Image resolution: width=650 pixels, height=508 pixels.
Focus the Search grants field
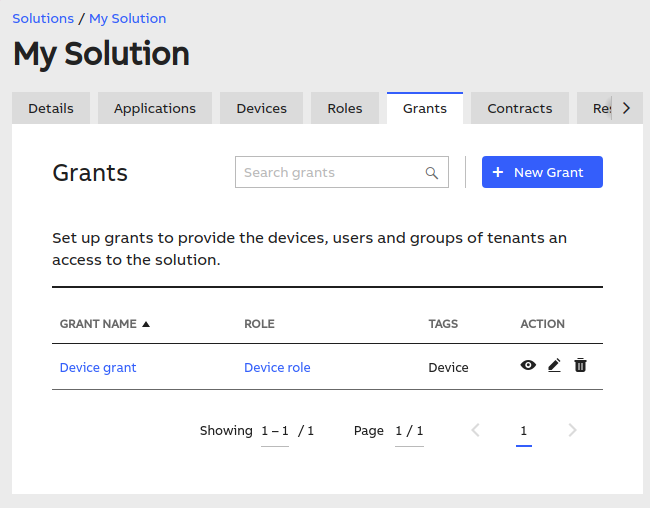click(342, 172)
